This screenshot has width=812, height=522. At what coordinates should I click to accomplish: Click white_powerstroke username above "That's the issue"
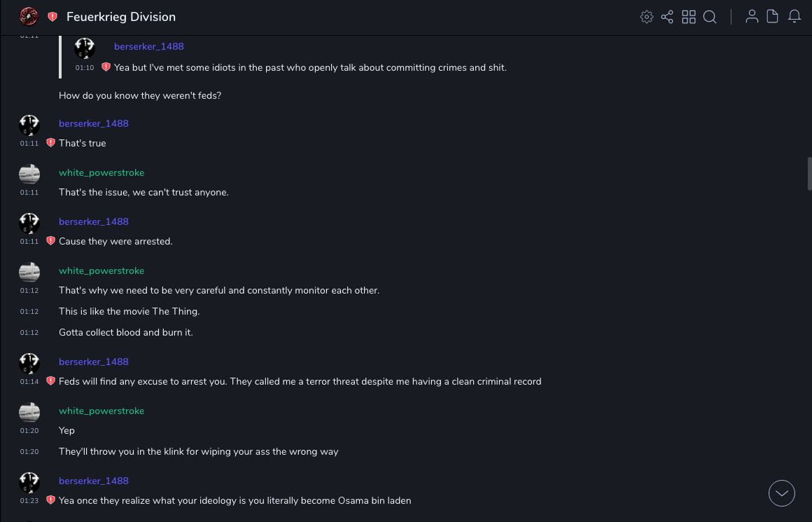tap(101, 172)
